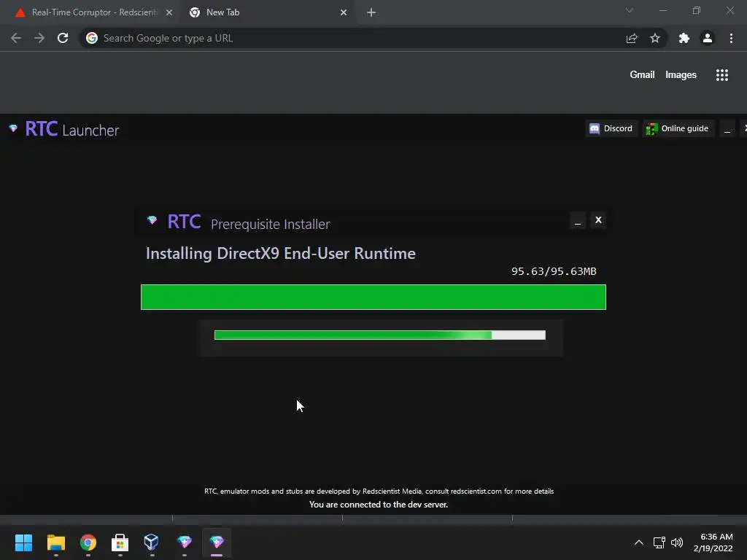Screen dimensions: 747x560
Task: Open Google apps grid
Action: tap(721, 75)
